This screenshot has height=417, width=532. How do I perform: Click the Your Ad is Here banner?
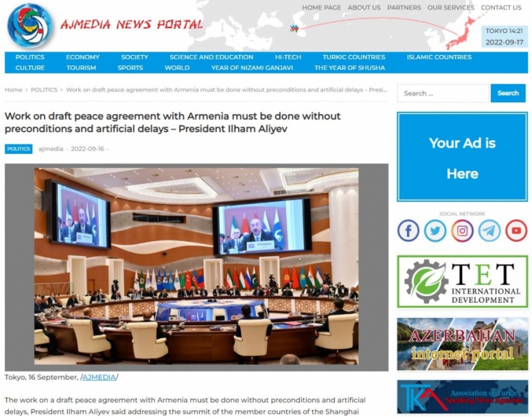coord(462,157)
